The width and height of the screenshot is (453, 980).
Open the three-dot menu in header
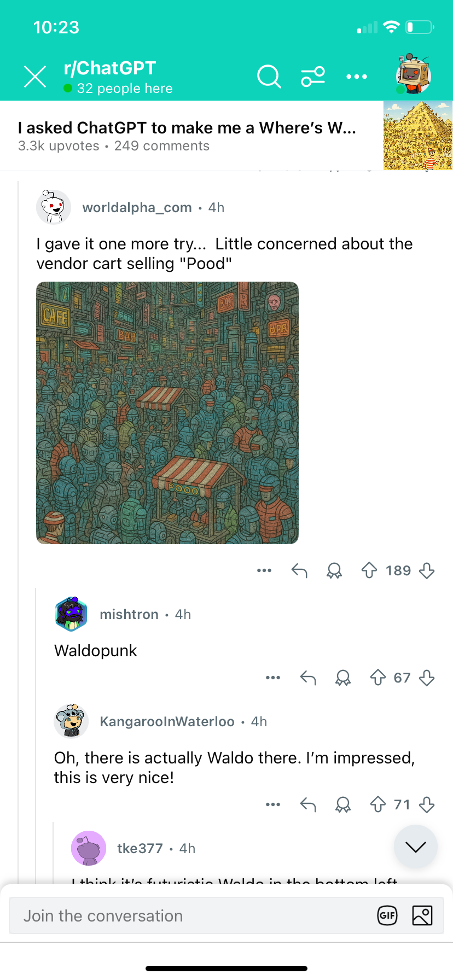[357, 77]
